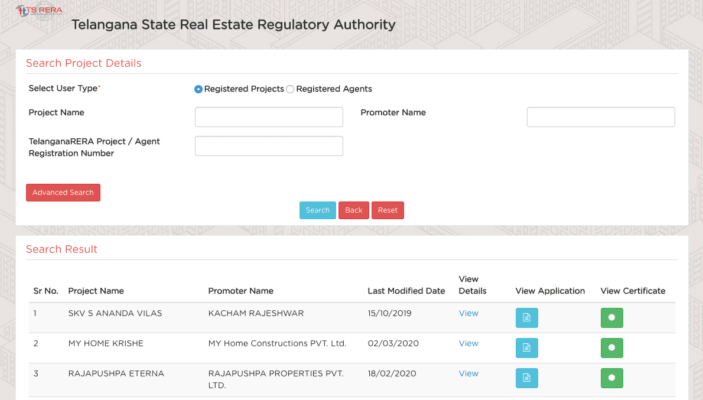The image size is (703, 400).
Task: Open View details link for MY HOME KRISHE
Action: click(x=469, y=343)
